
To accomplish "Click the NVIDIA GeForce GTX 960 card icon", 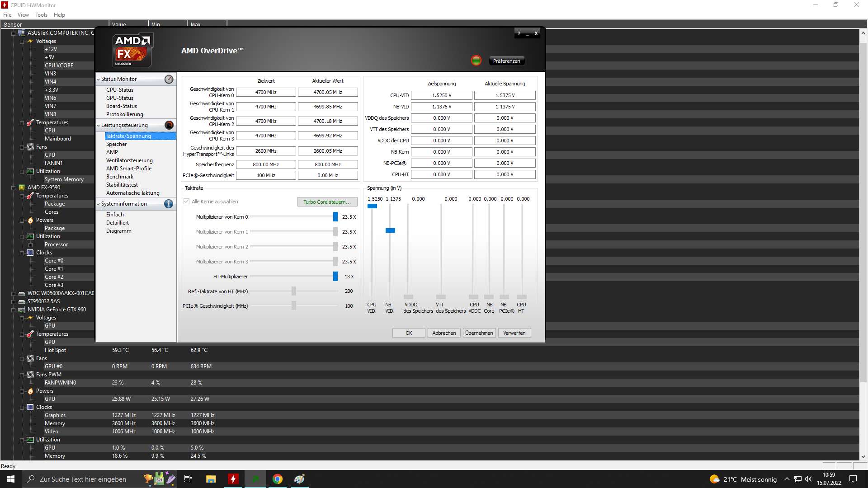I will 21,310.
